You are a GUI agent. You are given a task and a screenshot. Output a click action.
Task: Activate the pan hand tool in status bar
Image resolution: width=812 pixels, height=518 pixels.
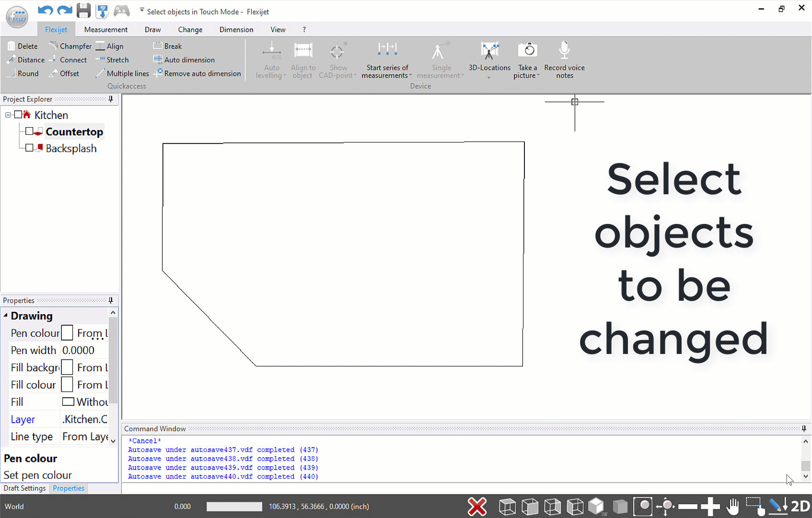point(733,506)
